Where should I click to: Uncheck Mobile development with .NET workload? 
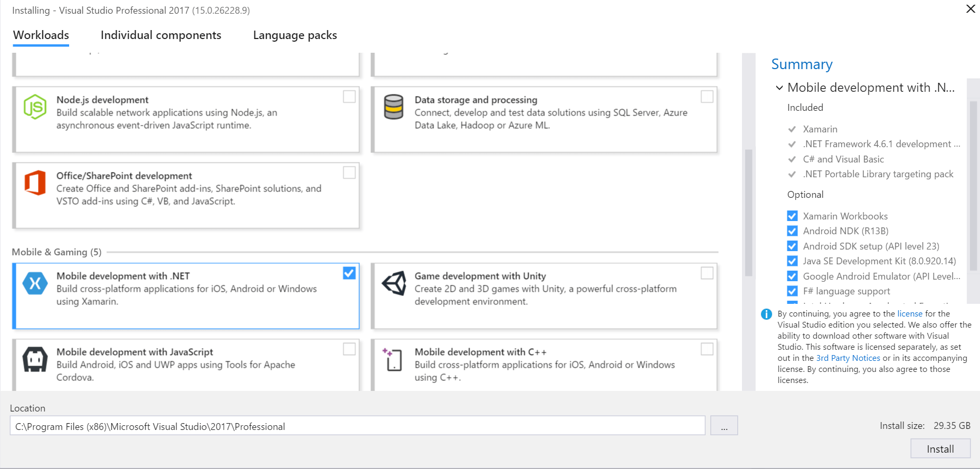pyautogui.click(x=349, y=273)
